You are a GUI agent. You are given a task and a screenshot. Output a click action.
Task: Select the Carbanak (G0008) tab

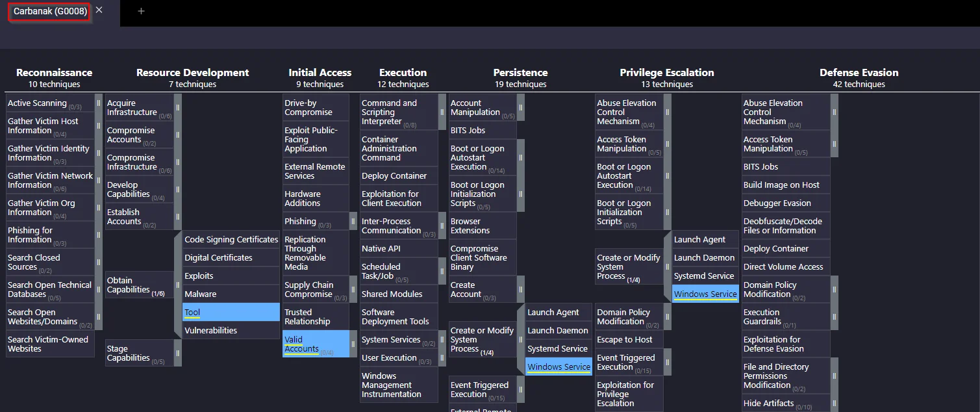click(x=50, y=11)
